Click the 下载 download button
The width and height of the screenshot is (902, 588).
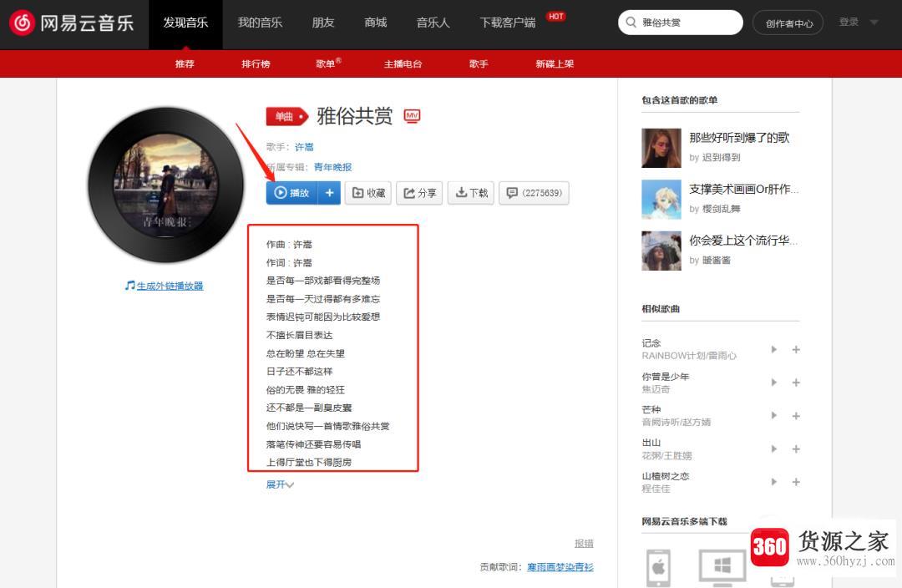pyautogui.click(x=471, y=193)
